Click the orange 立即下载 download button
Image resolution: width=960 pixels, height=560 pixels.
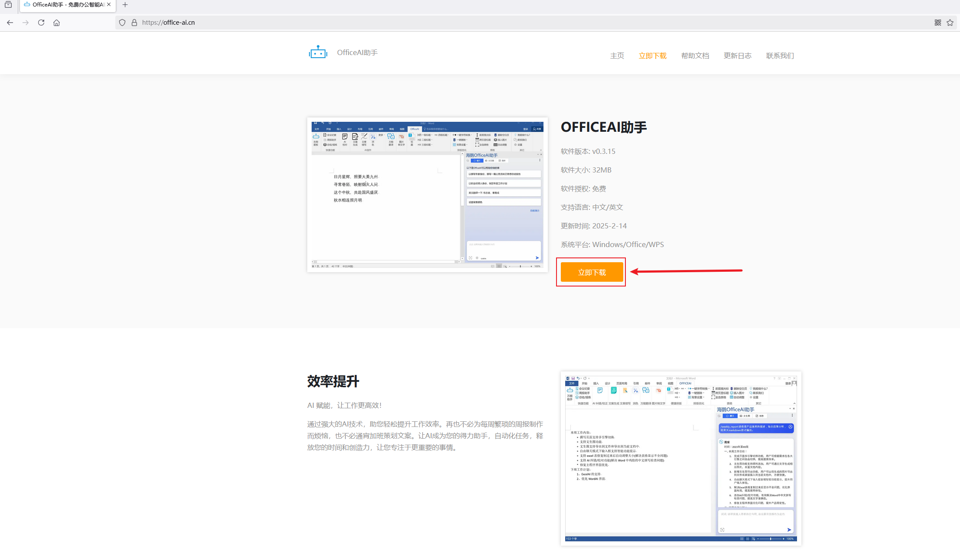click(591, 272)
